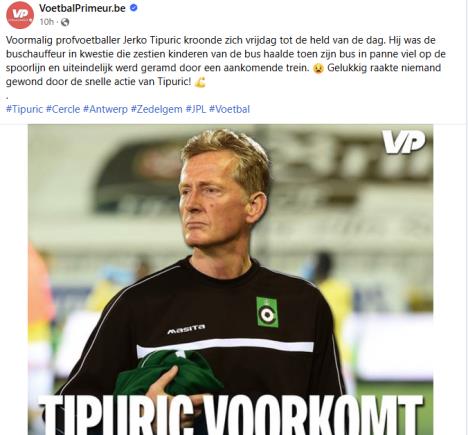The width and height of the screenshot is (468, 435).
Task: Click the green Cercle crest on the sweater
Action: coord(267,312)
